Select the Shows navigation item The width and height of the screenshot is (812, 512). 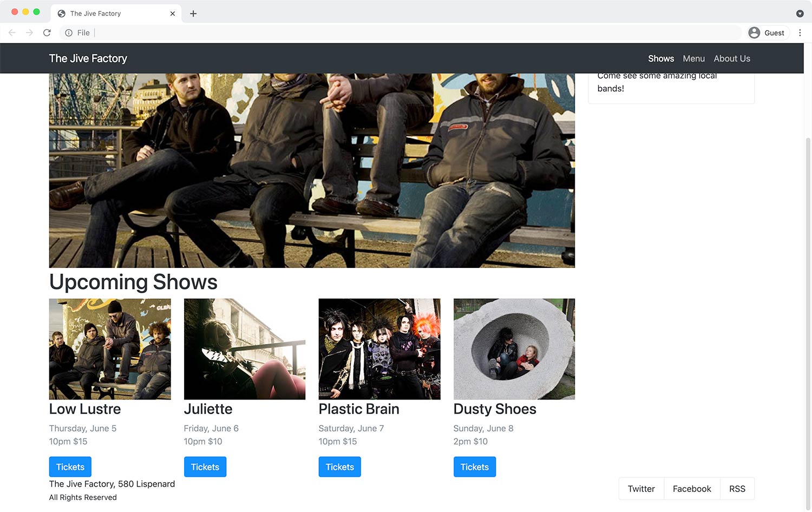660,58
